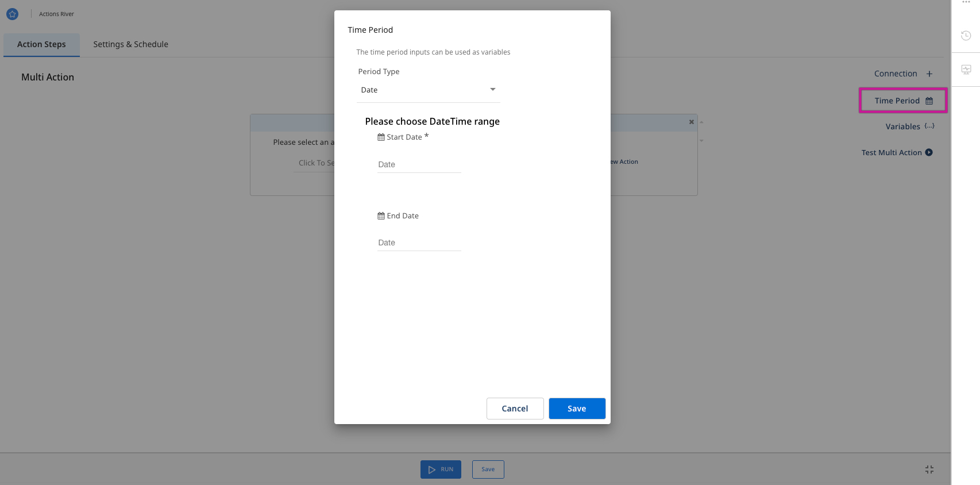Click the calendar icon beside Start Date

[x=381, y=137]
